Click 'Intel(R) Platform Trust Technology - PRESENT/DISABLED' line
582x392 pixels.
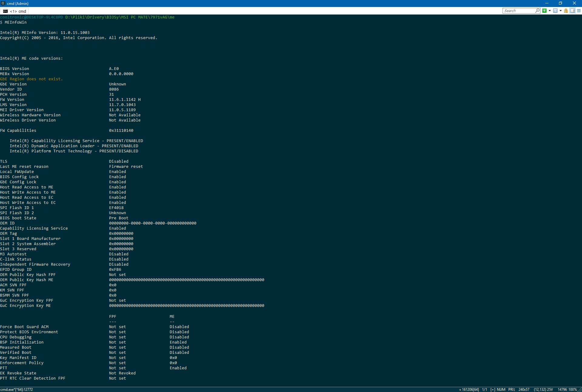point(74,151)
